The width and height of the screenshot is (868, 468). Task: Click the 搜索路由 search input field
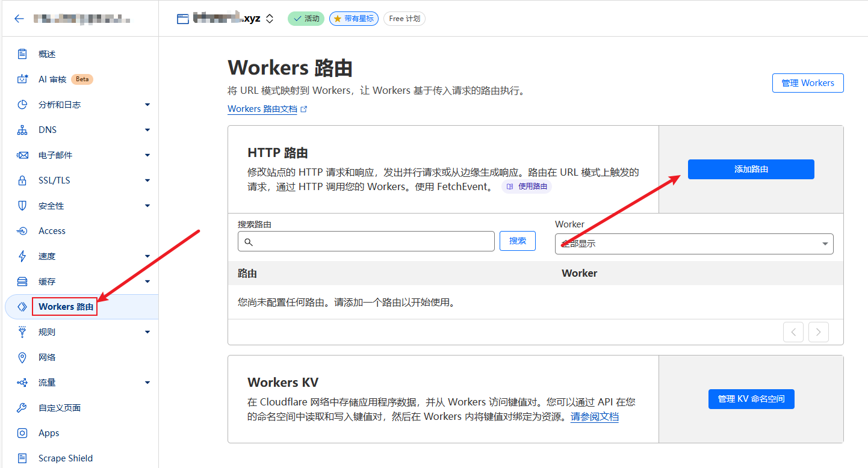pos(366,241)
